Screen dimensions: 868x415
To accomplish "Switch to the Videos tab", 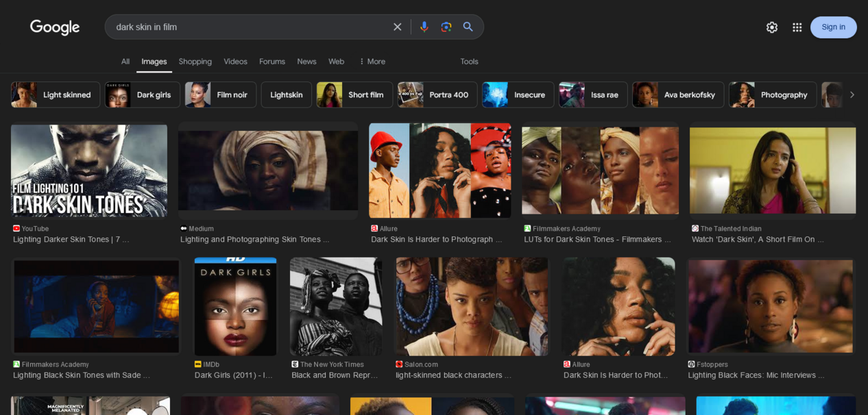I will [x=235, y=62].
